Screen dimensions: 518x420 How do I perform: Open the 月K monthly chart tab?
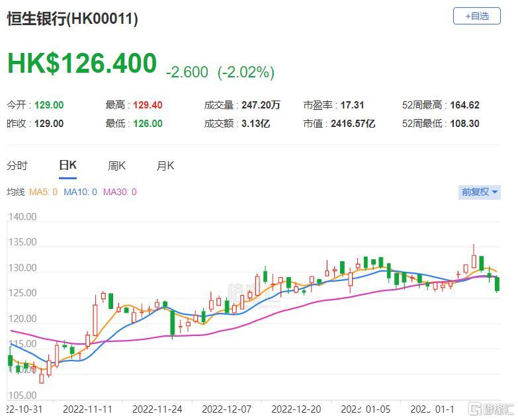click(x=165, y=165)
